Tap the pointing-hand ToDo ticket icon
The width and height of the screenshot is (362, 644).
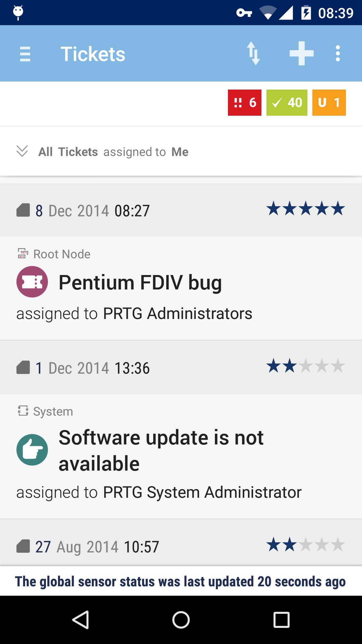32,450
